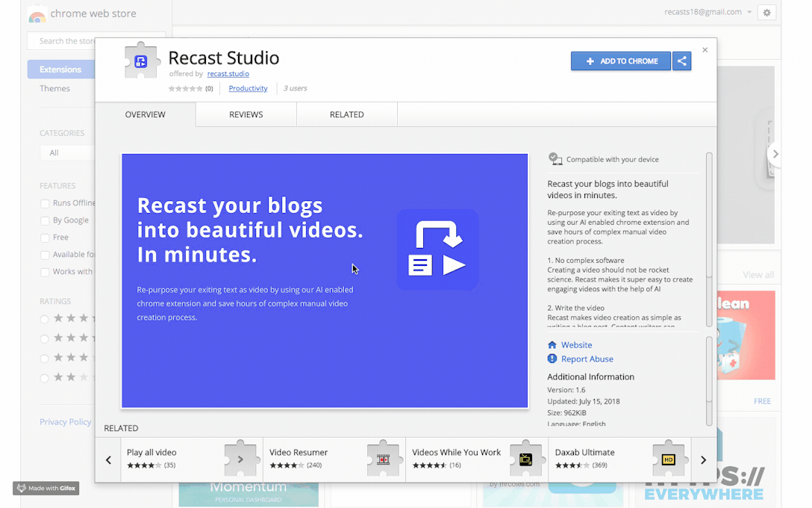Click the Videos While You Work icon
Viewport: 812px width, 508px height.
(x=525, y=459)
